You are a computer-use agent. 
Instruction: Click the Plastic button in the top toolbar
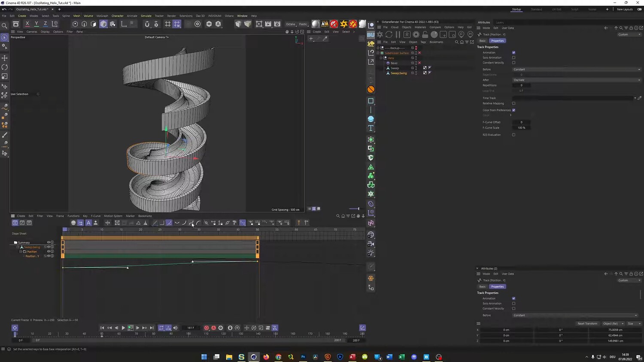pos(303,24)
